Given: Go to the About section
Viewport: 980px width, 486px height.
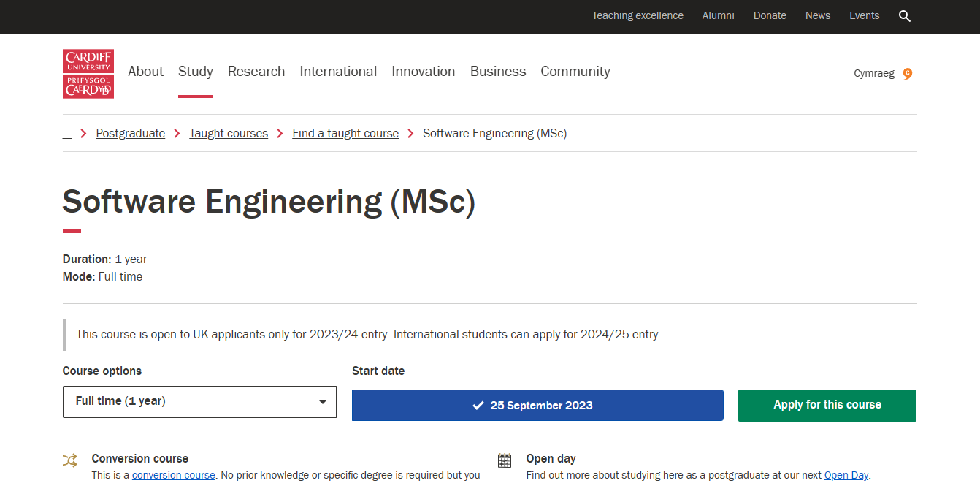Looking at the screenshot, I should click(x=145, y=72).
